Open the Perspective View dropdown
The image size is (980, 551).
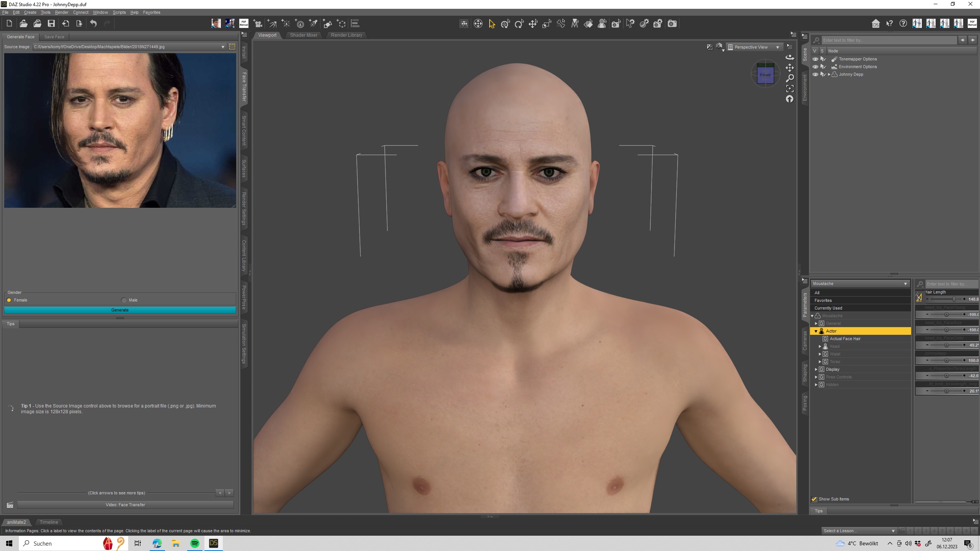click(754, 47)
